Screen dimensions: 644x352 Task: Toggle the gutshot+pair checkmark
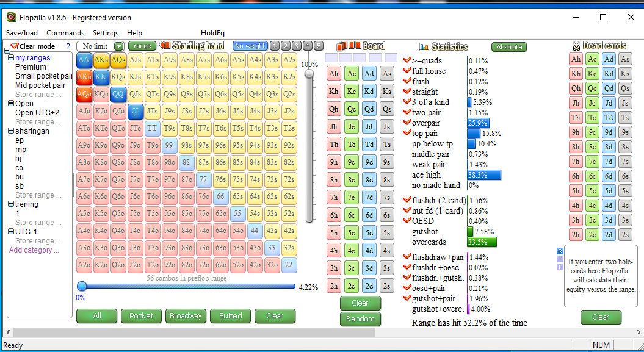407,298
